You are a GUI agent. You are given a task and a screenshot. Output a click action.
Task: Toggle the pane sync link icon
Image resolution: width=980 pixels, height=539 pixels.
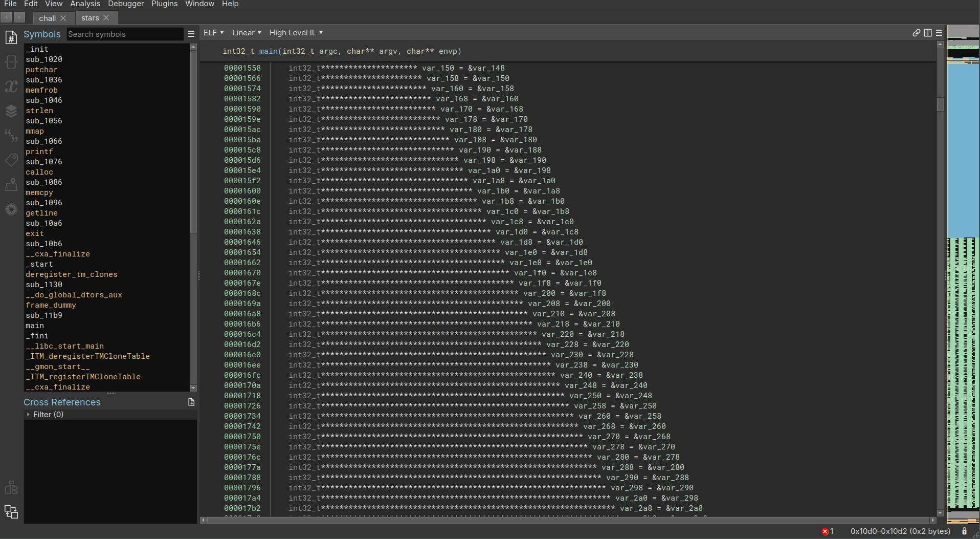(916, 33)
